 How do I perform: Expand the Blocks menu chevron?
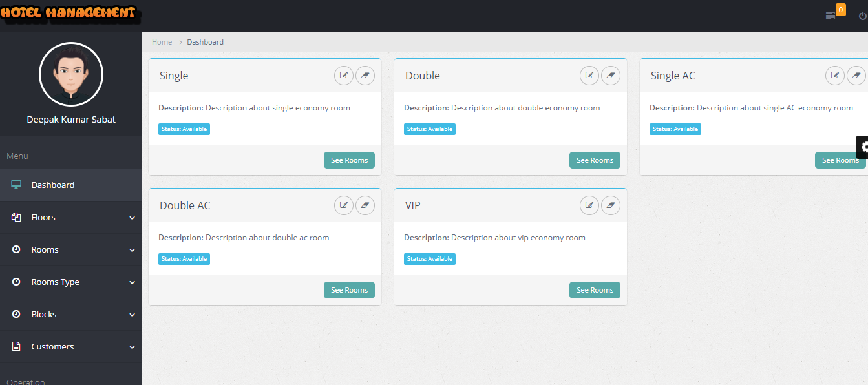pyautogui.click(x=132, y=315)
